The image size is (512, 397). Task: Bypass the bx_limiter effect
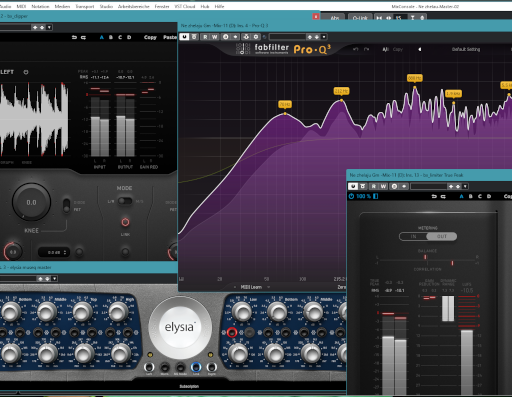(x=363, y=186)
